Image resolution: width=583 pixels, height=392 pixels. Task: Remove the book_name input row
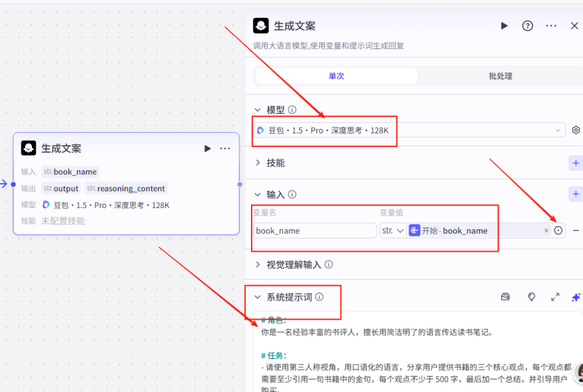[575, 231]
